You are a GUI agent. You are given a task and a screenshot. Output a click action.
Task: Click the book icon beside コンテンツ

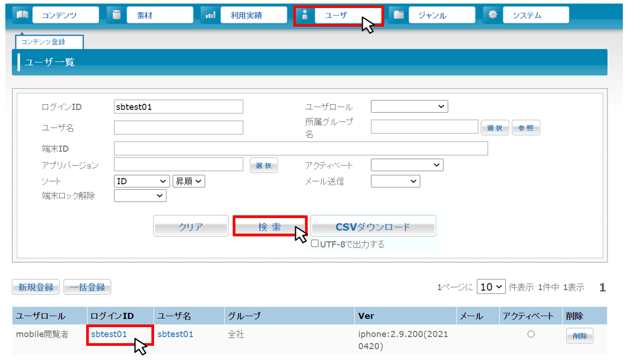[x=22, y=15]
